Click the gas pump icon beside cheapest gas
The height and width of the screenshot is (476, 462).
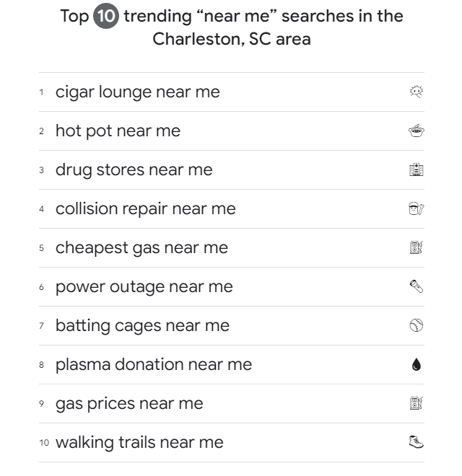[416, 247]
